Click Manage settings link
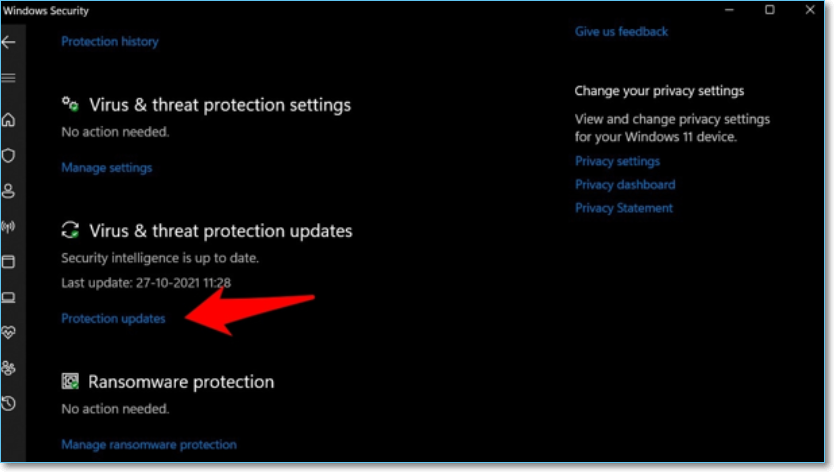This screenshot has width=834, height=472. pyautogui.click(x=107, y=168)
